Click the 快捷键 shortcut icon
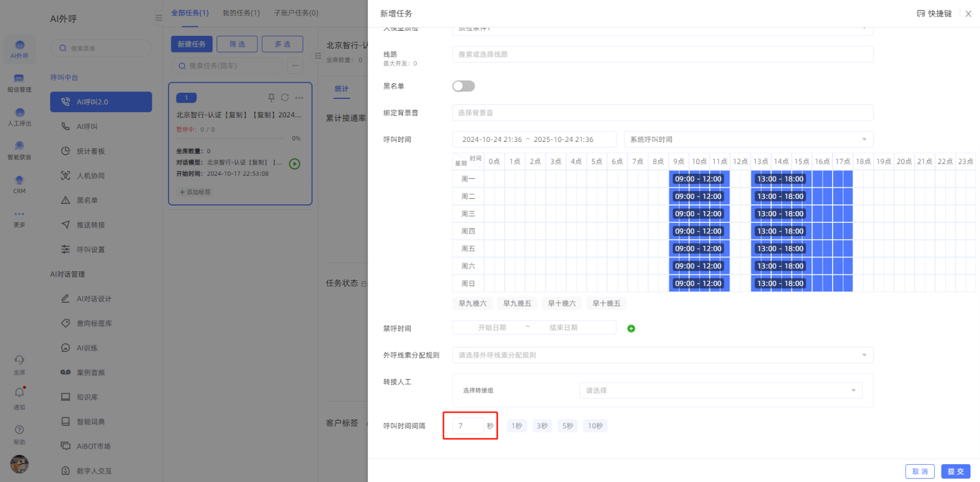 921,13
